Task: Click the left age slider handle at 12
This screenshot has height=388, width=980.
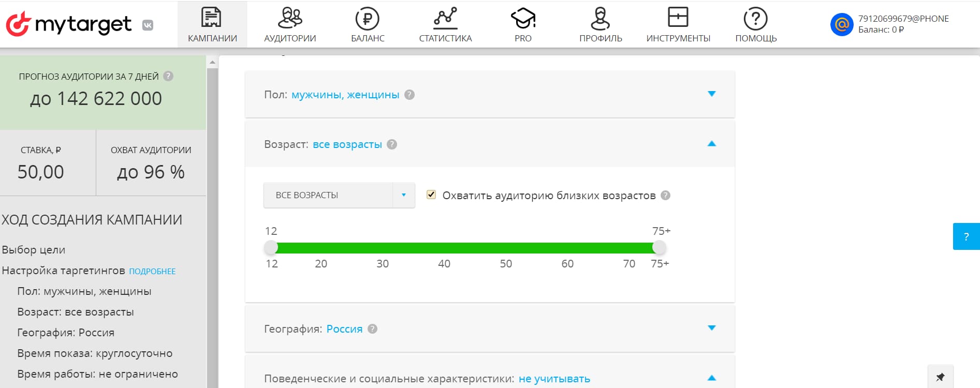Action: point(271,248)
